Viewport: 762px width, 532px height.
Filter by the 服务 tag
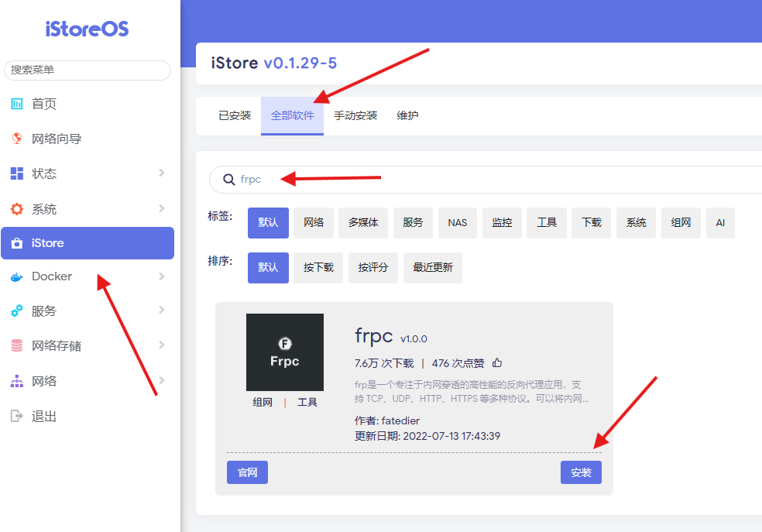point(413,223)
